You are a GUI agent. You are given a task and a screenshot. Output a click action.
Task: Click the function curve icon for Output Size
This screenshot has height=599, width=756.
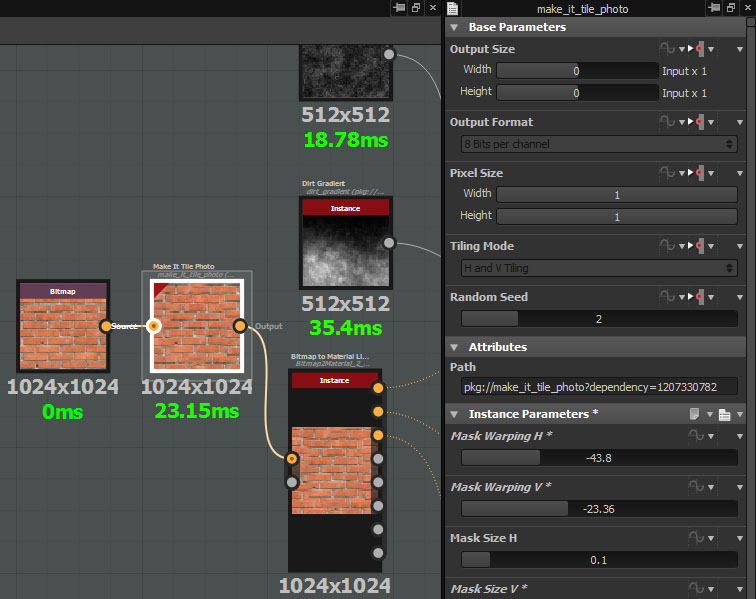[667, 49]
